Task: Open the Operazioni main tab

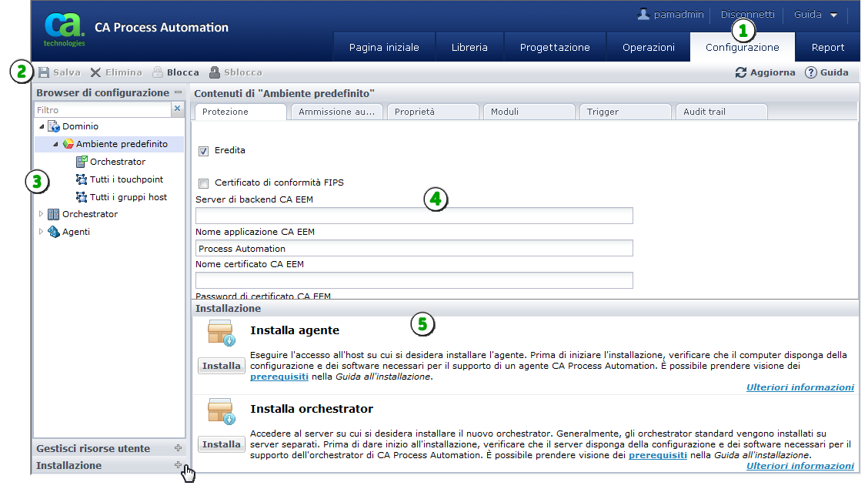Action: 648,47
